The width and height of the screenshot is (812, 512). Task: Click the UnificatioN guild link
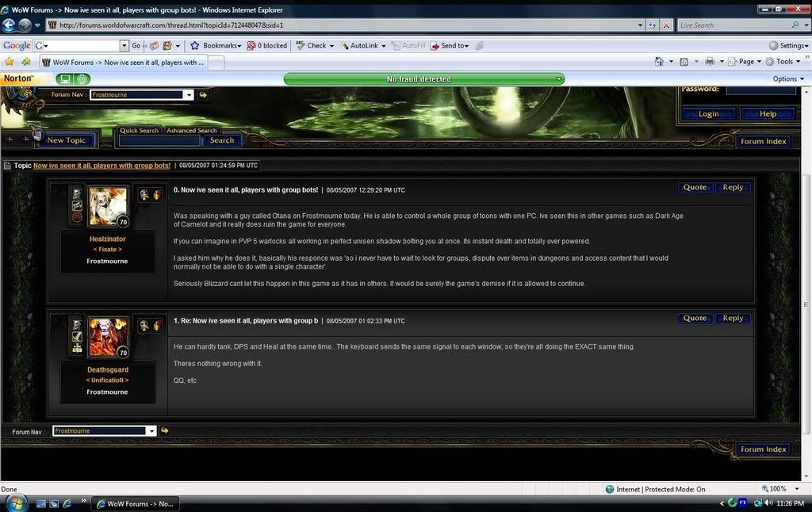click(x=107, y=380)
